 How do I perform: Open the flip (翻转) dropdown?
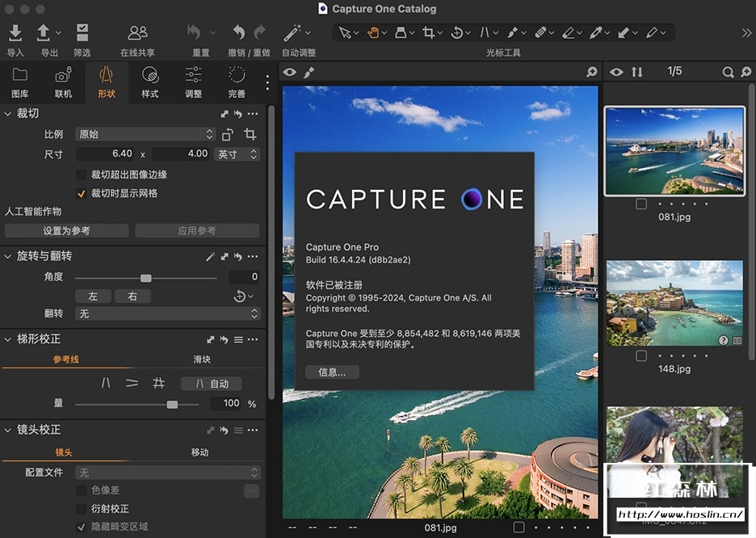(x=167, y=313)
